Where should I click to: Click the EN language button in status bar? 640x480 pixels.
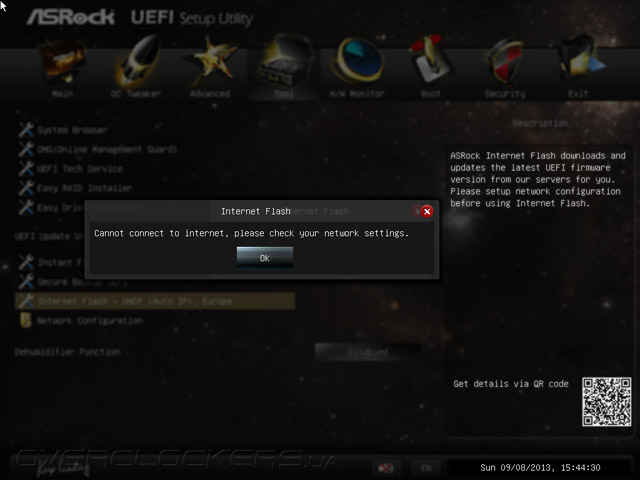point(426,468)
